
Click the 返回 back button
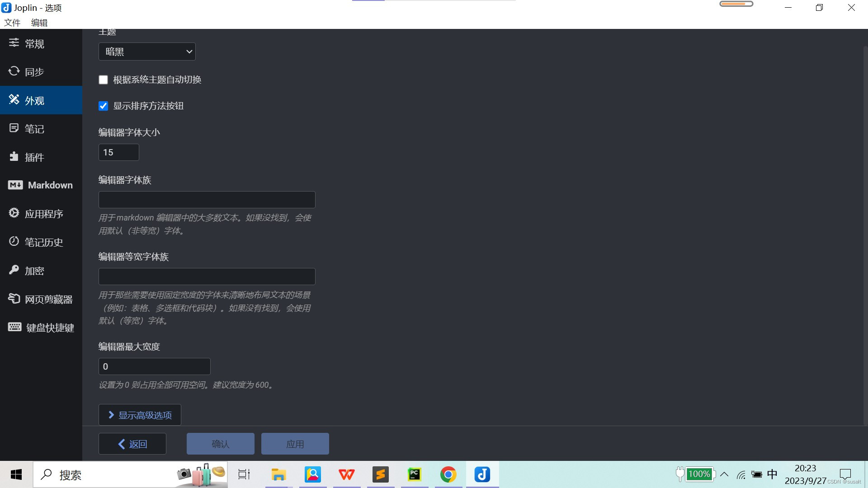[132, 444]
